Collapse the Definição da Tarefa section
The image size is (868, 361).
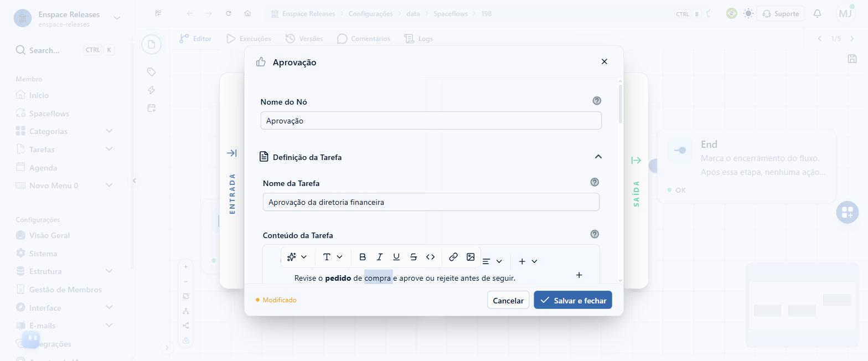pyautogui.click(x=598, y=157)
